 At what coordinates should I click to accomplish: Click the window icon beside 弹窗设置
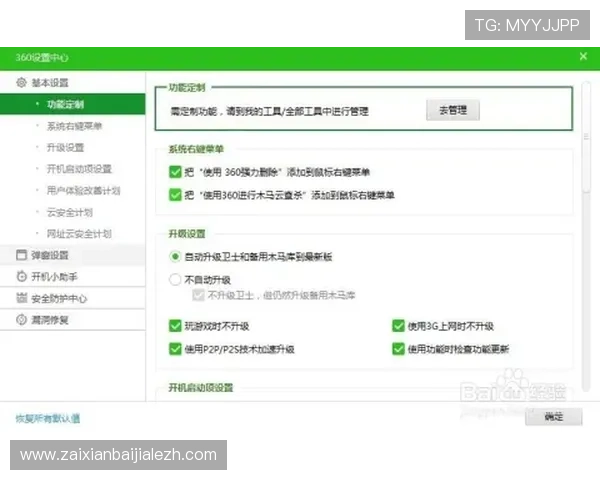pyautogui.click(x=21, y=255)
